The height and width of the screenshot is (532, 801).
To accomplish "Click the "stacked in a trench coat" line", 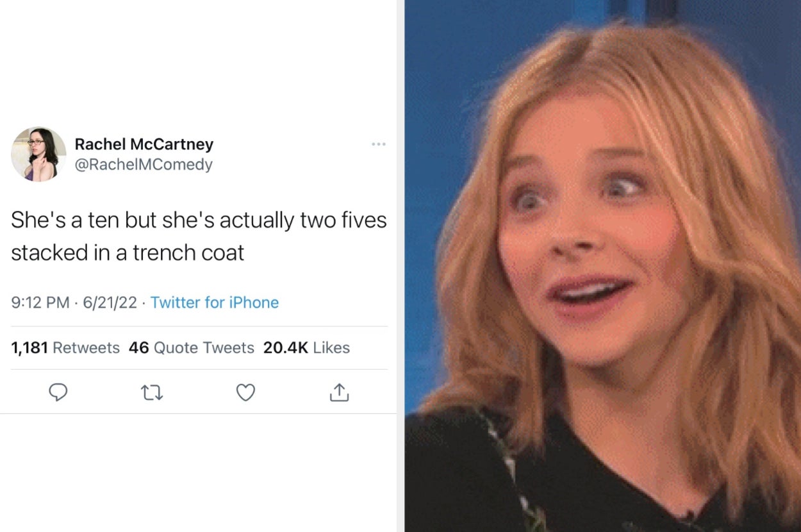I will [x=128, y=253].
